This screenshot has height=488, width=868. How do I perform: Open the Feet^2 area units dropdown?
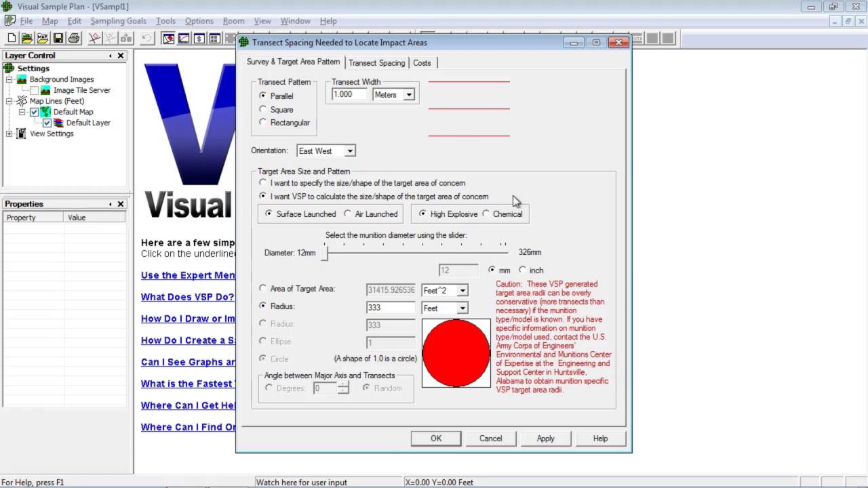(x=462, y=290)
